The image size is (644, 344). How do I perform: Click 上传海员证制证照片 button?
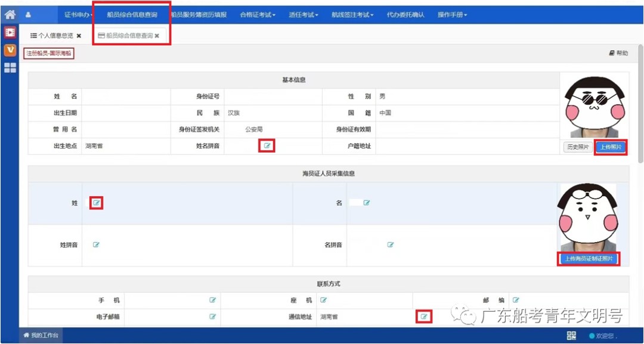coord(589,259)
